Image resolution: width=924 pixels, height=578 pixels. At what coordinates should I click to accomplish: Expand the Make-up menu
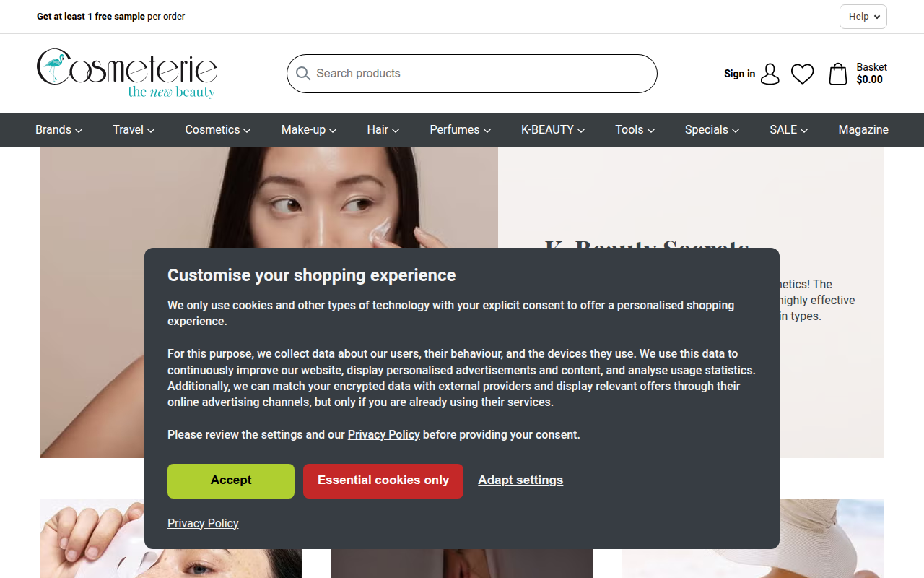tap(309, 130)
